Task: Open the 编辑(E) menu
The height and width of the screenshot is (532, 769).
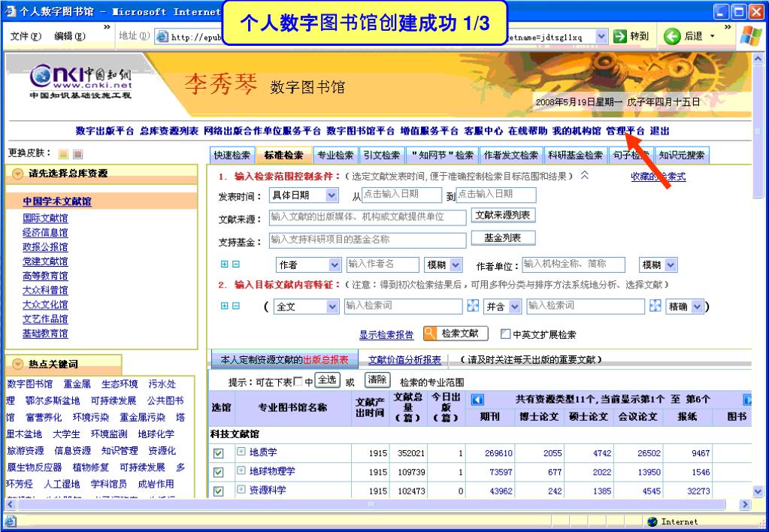Action: point(70,36)
